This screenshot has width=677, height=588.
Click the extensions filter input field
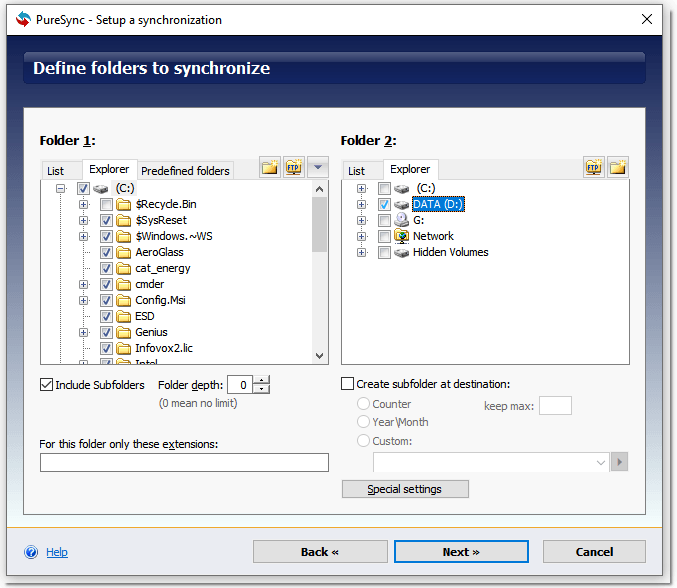184,462
